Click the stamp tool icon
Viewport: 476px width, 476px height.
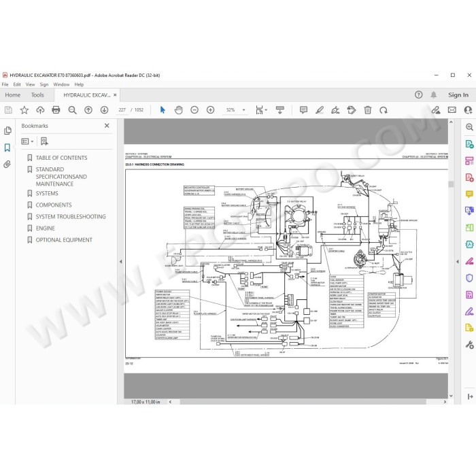pyautogui.click(x=352, y=110)
